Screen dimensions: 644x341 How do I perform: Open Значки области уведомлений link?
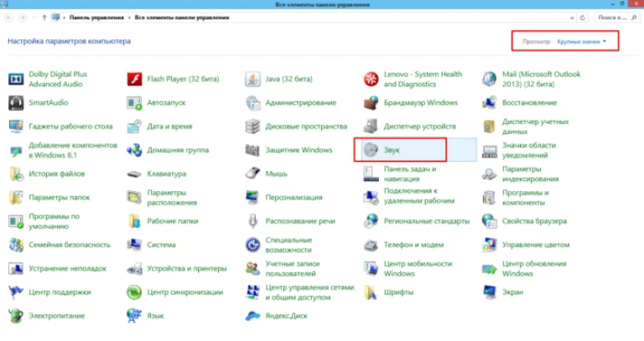tap(529, 150)
